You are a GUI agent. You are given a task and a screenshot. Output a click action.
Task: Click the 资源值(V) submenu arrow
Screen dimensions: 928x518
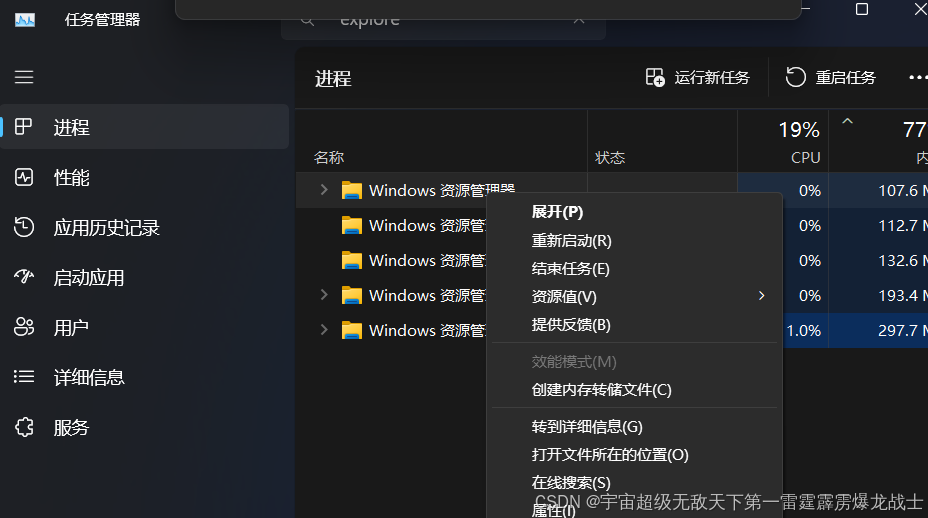tap(762, 296)
